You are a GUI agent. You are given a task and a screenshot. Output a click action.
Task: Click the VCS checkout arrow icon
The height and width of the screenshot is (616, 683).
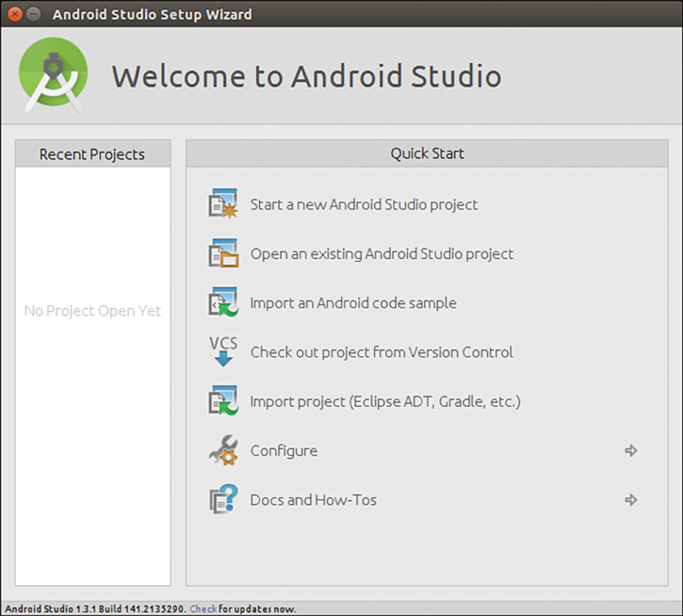click(223, 351)
